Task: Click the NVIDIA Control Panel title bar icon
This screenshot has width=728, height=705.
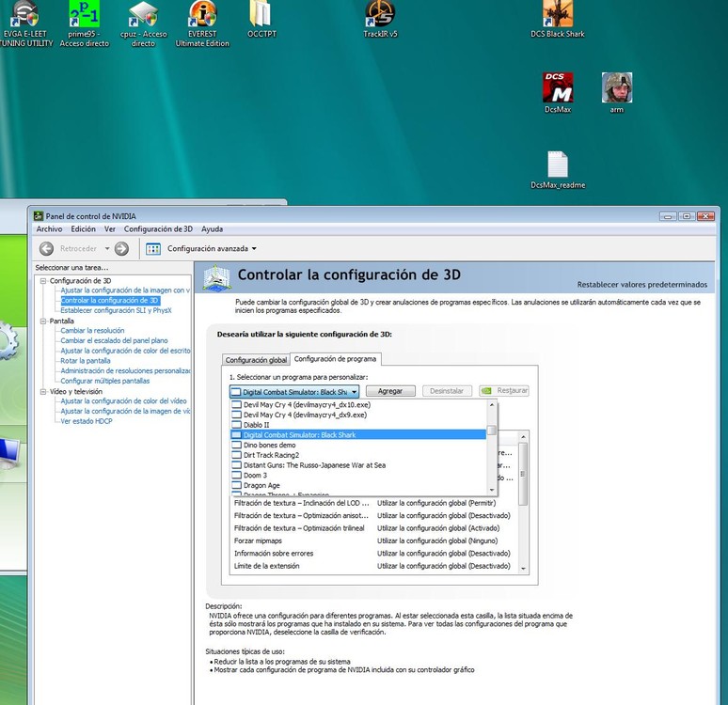Action: point(38,216)
